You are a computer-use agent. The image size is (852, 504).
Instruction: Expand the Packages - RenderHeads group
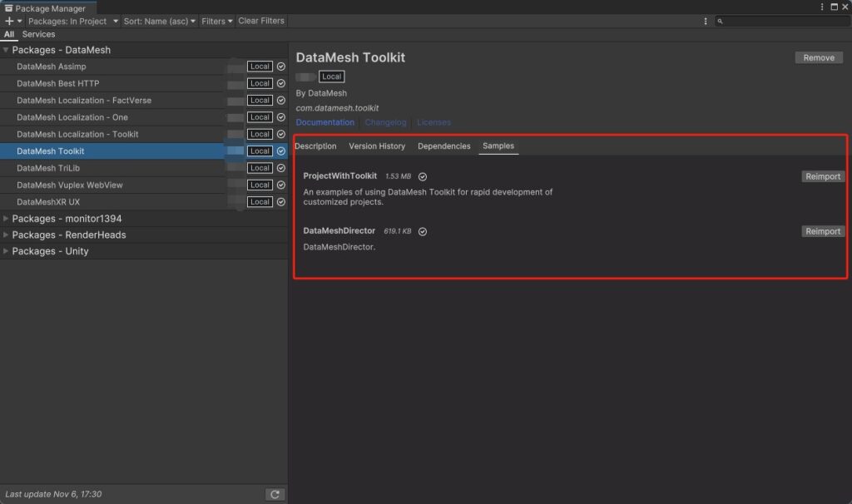pyautogui.click(x=7, y=235)
